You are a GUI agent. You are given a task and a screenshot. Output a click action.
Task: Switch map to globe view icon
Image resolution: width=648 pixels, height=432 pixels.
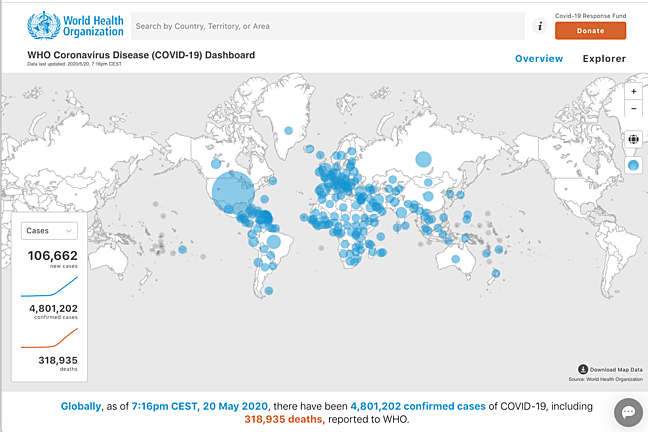click(634, 140)
